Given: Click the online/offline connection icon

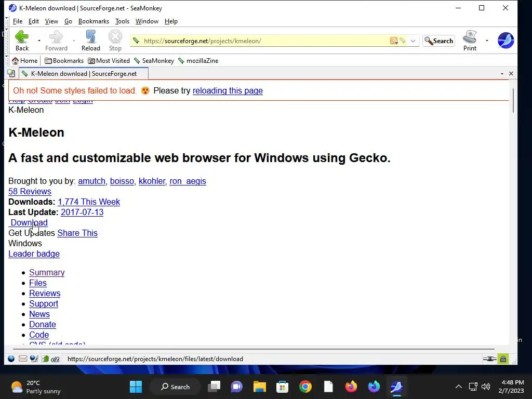Looking at the screenshot, I should tap(489, 358).
